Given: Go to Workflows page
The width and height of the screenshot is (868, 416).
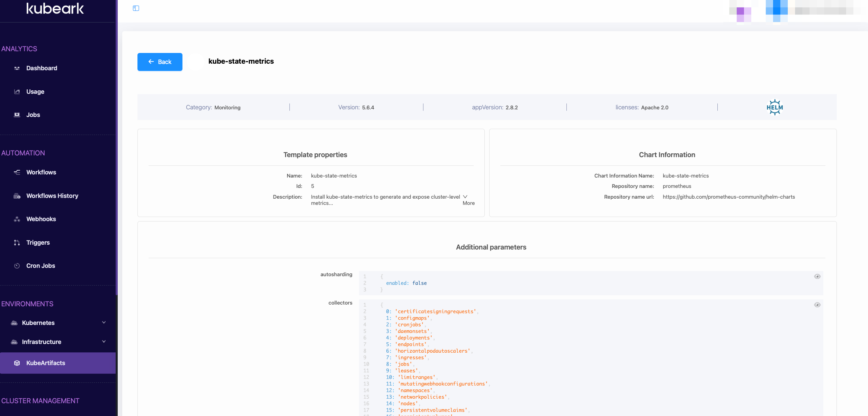Looking at the screenshot, I should pyautogui.click(x=41, y=172).
